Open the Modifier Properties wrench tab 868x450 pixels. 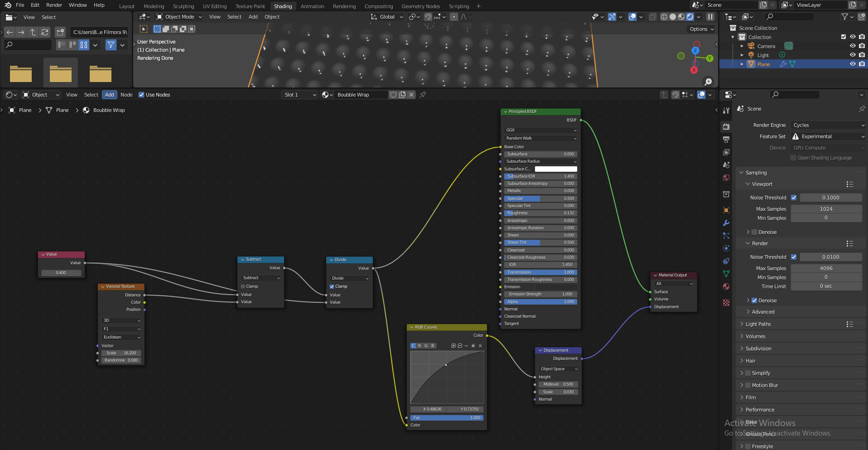pyautogui.click(x=726, y=223)
